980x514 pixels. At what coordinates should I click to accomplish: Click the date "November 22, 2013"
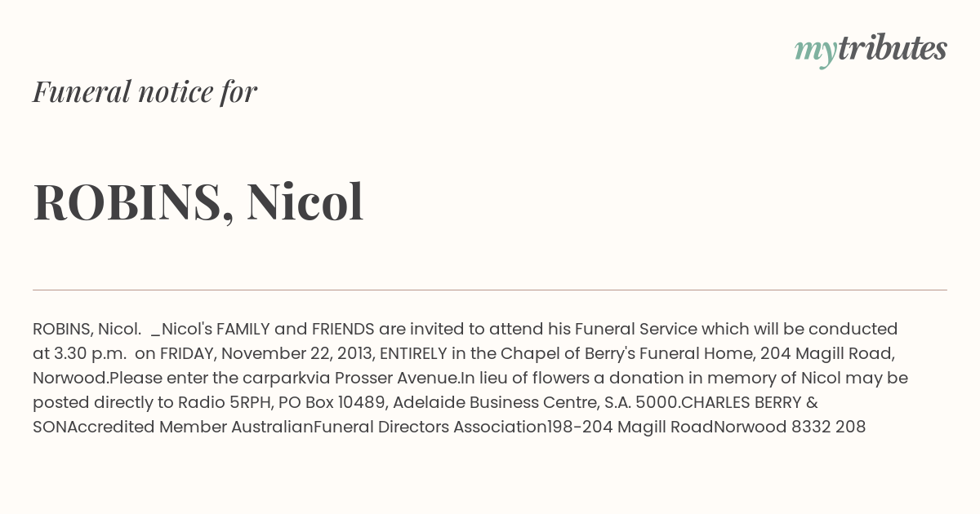coord(296,354)
